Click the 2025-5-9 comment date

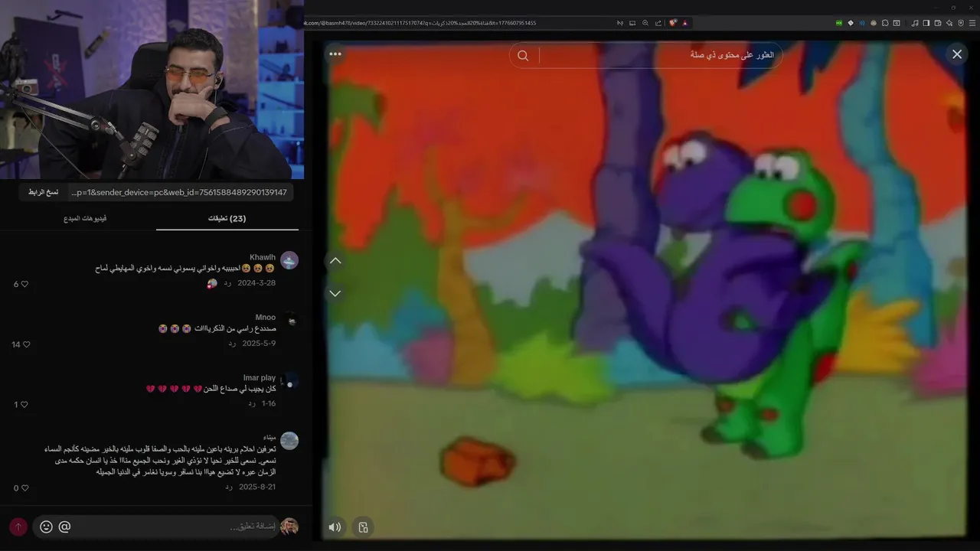tap(259, 344)
